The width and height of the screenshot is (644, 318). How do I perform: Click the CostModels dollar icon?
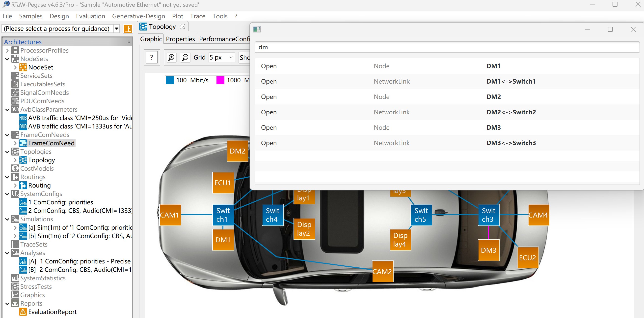[x=15, y=168]
